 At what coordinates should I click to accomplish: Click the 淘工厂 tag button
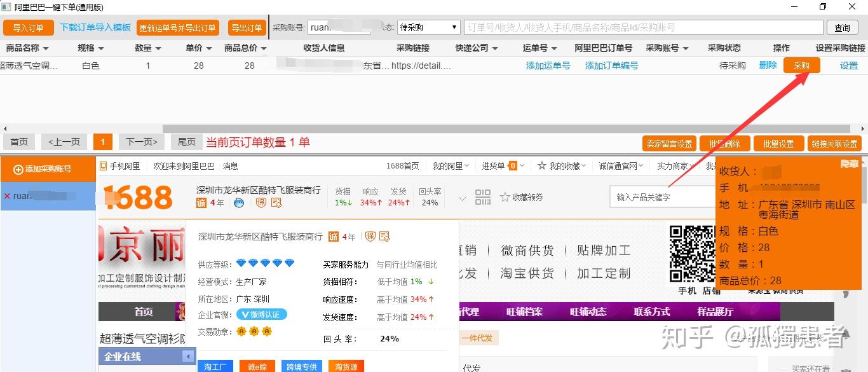pyautogui.click(x=215, y=367)
